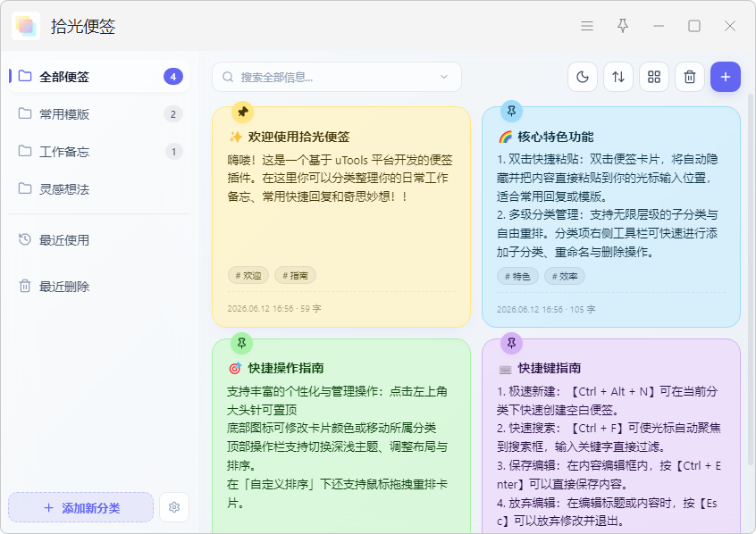Unpin the 欢迎使用拾光便签 note
This screenshot has width=756, height=534.
(x=242, y=112)
